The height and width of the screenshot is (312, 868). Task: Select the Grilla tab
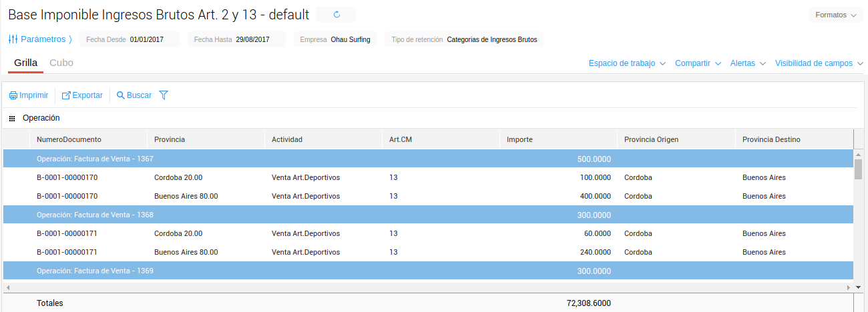tap(25, 63)
